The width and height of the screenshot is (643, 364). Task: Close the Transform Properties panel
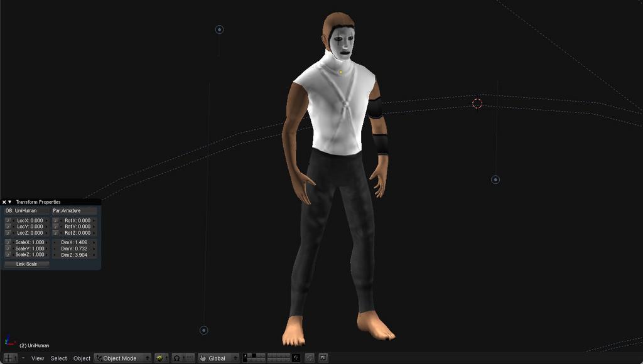click(4, 202)
